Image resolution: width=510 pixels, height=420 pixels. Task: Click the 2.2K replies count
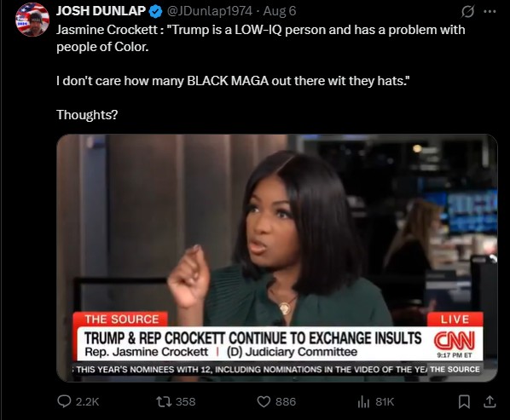(x=87, y=402)
